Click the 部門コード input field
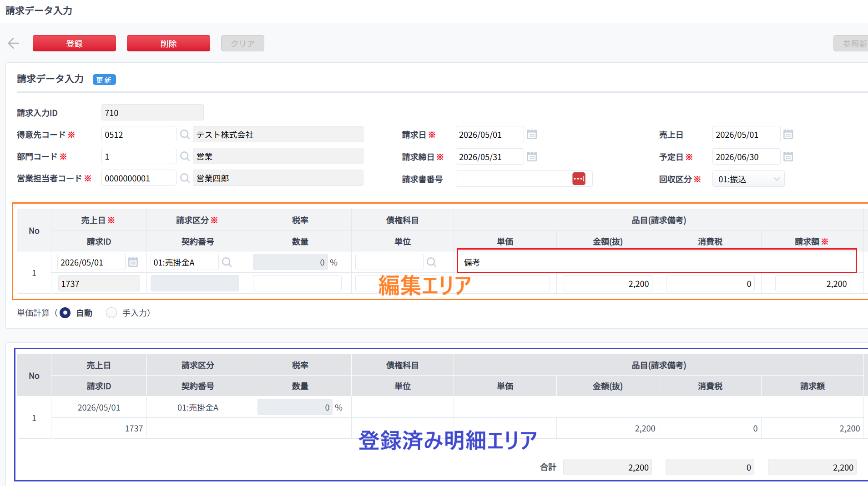868x486 pixels. [139, 156]
